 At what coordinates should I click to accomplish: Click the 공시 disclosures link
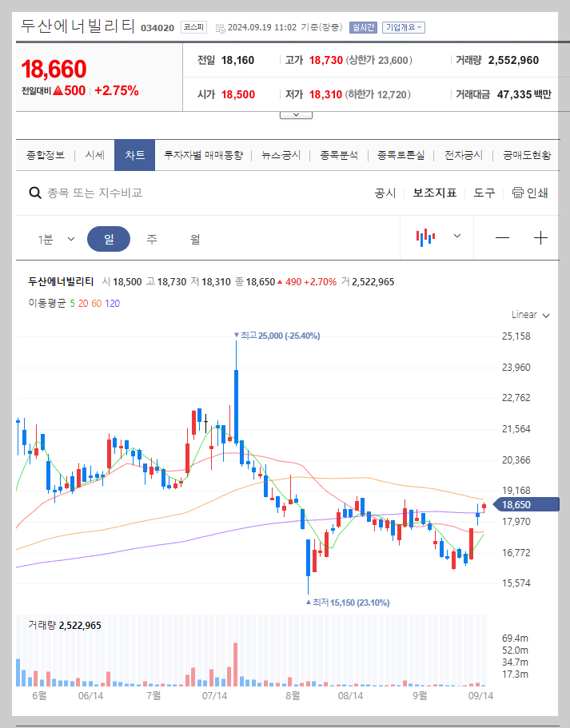point(386,193)
